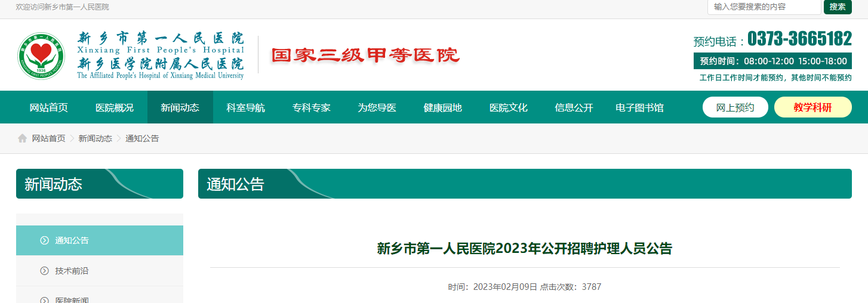
Task: Click the 通知公告 section heading banner
Action: (x=525, y=184)
